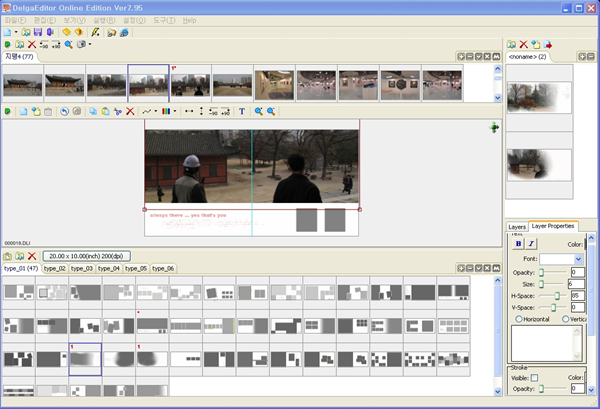Click the V-Space slider
Viewport: 600px width, 409px height.
[x=553, y=307]
